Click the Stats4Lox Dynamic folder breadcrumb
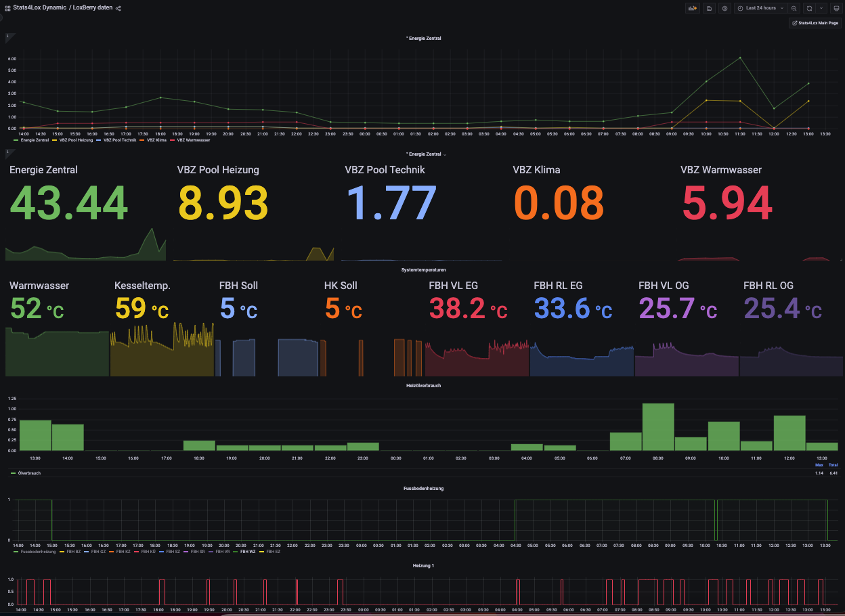This screenshot has width=845, height=616. point(39,8)
